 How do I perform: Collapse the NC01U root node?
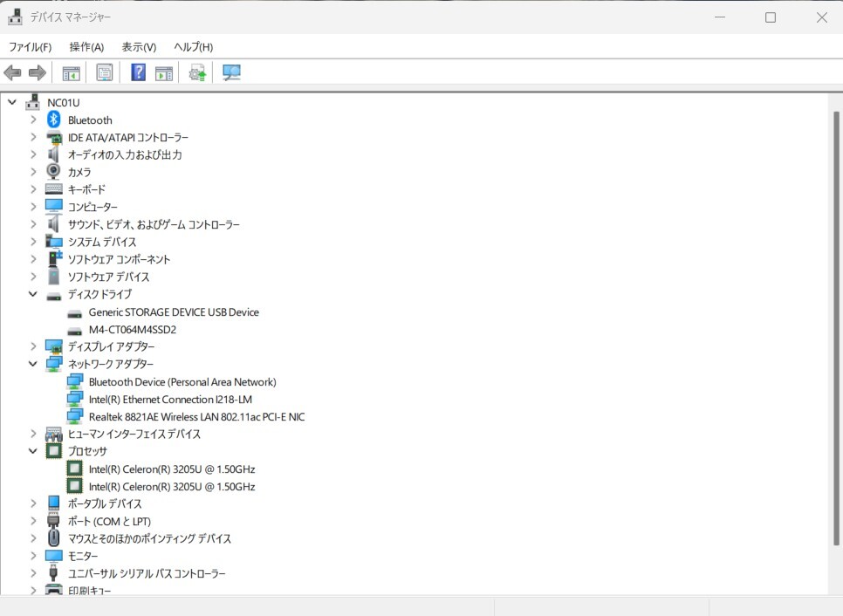coord(12,101)
